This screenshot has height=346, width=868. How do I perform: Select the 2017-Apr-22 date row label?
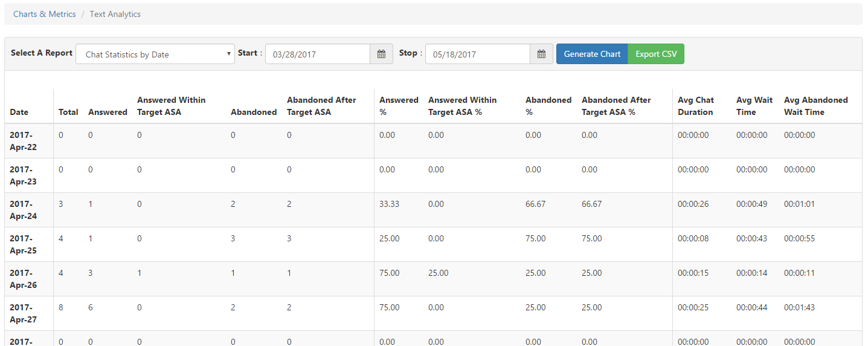pyautogui.click(x=23, y=141)
